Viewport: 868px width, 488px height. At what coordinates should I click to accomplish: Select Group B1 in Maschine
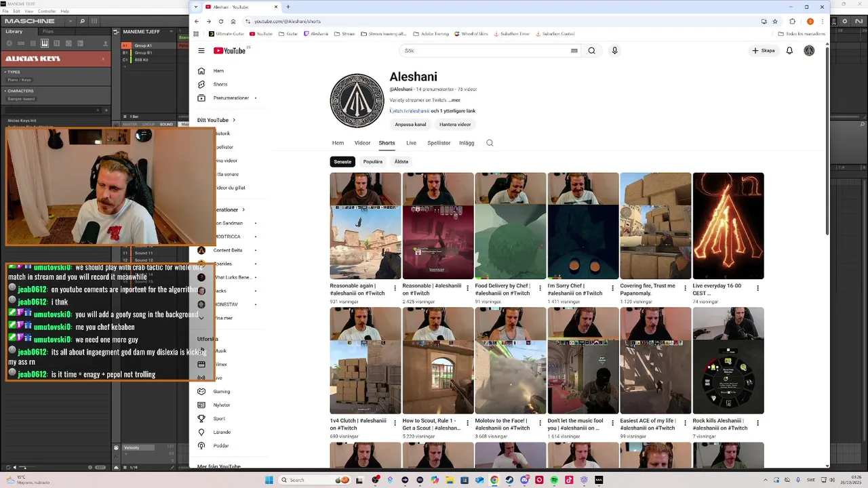pos(143,52)
